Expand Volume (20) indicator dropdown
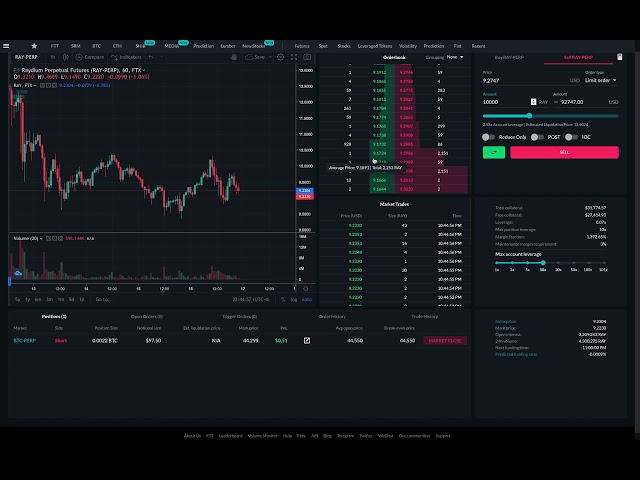 pos(41,238)
